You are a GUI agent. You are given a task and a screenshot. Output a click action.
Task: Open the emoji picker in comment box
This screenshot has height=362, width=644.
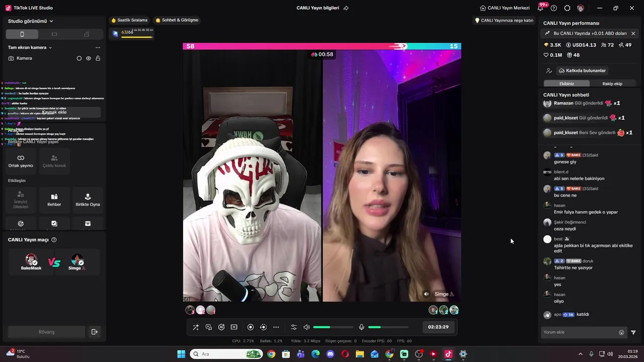[x=621, y=332]
